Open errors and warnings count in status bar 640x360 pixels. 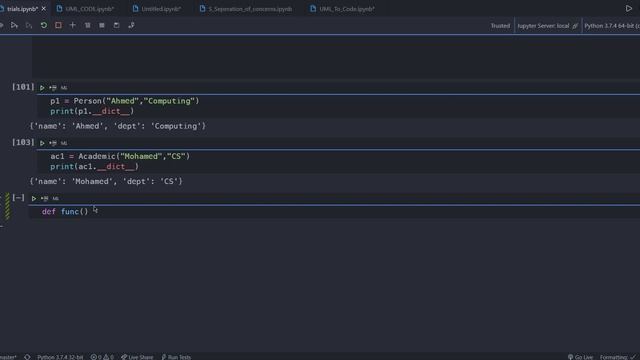tap(102, 357)
